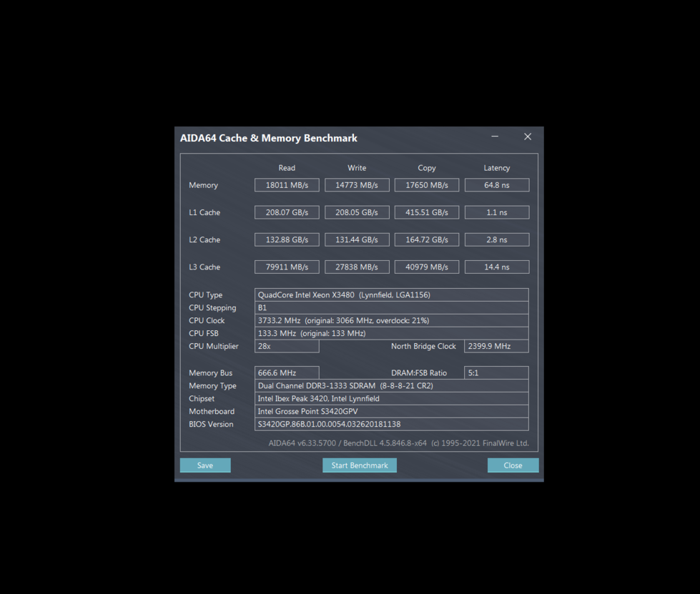The image size is (700, 594).
Task: Select the Memory Read value field
Action: tap(287, 185)
